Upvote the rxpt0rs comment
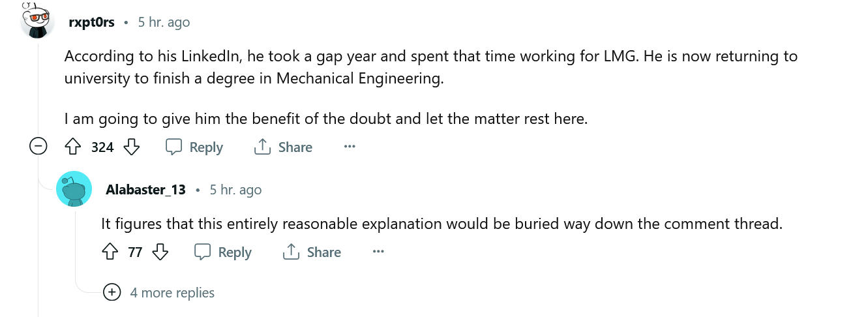Viewport: 868px width, 317px height. click(x=72, y=147)
